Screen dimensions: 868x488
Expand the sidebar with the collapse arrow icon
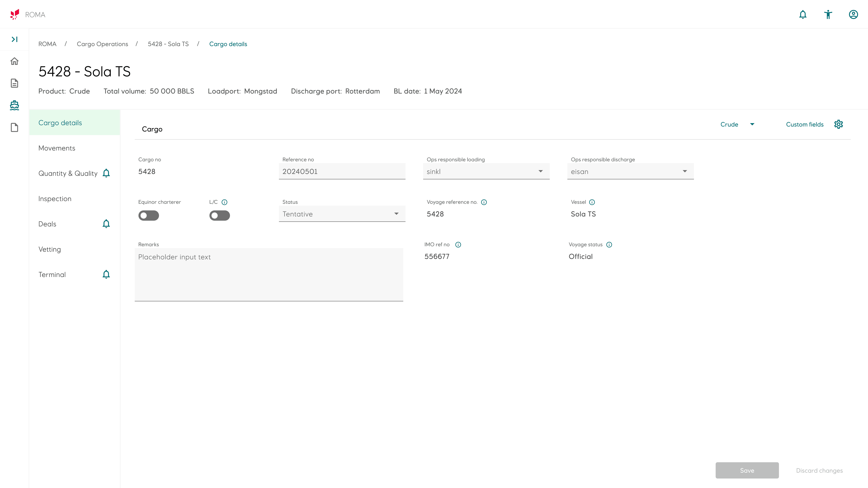point(14,39)
